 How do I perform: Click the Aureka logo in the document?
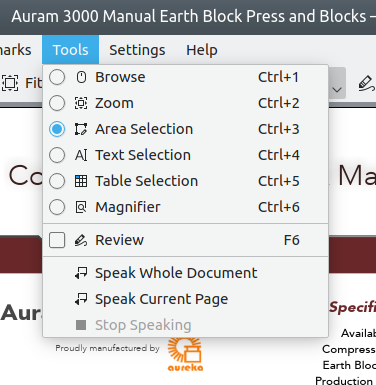tap(185, 354)
